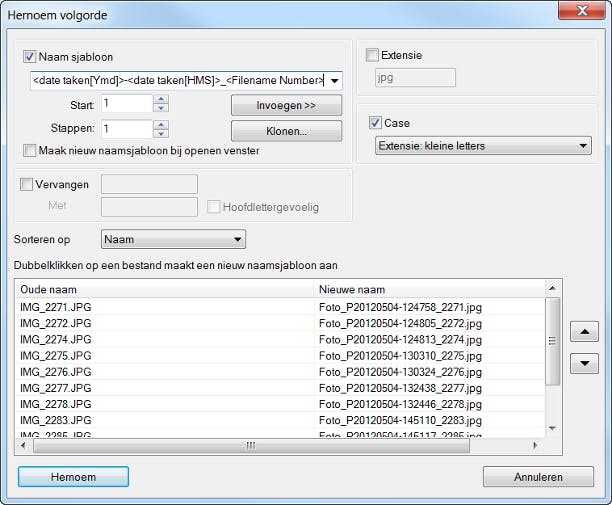
Task: Click new name Foto_P20120504-132446_2278.jpg
Action: pos(400,404)
